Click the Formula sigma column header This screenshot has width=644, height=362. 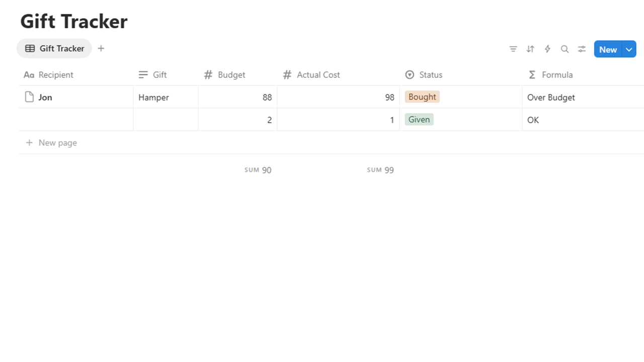[583, 75]
